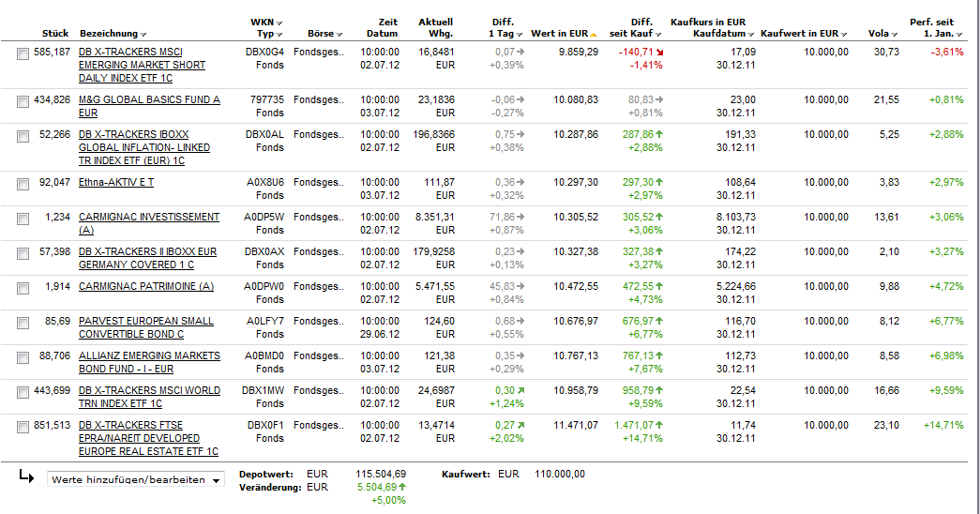Click green up arrow beside 1.471,07
Viewport: 980px width, 514px height.
tap(659, 425)
